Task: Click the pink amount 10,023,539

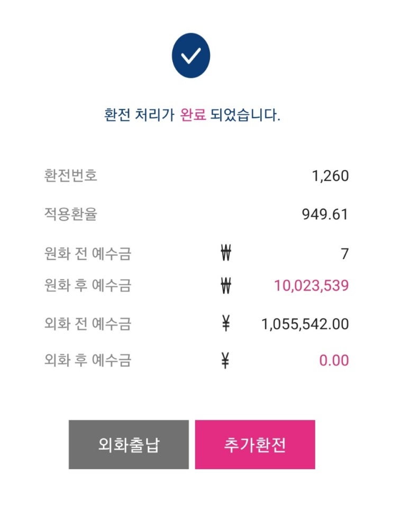Action: 311,286
